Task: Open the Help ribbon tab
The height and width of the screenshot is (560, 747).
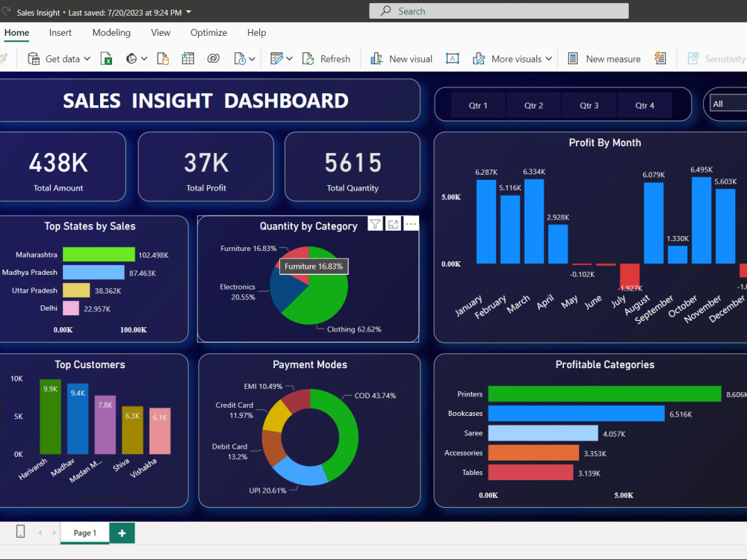Action: click(x=256, y=32)
